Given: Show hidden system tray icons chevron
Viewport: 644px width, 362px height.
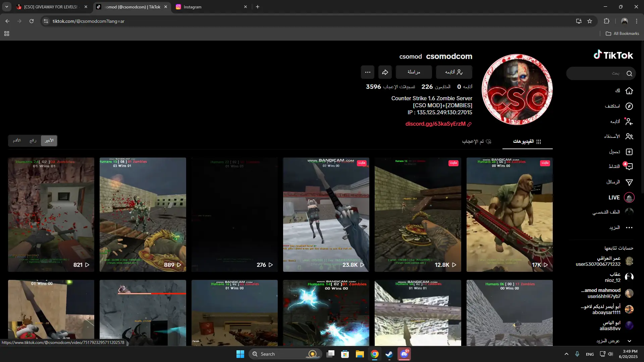Looking at the screenshot, I should [x=567, y=354].
